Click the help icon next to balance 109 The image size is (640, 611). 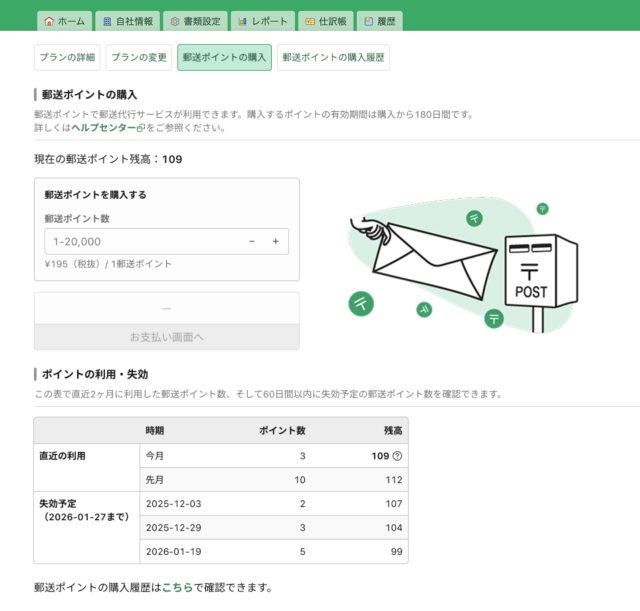pos(397,456)
